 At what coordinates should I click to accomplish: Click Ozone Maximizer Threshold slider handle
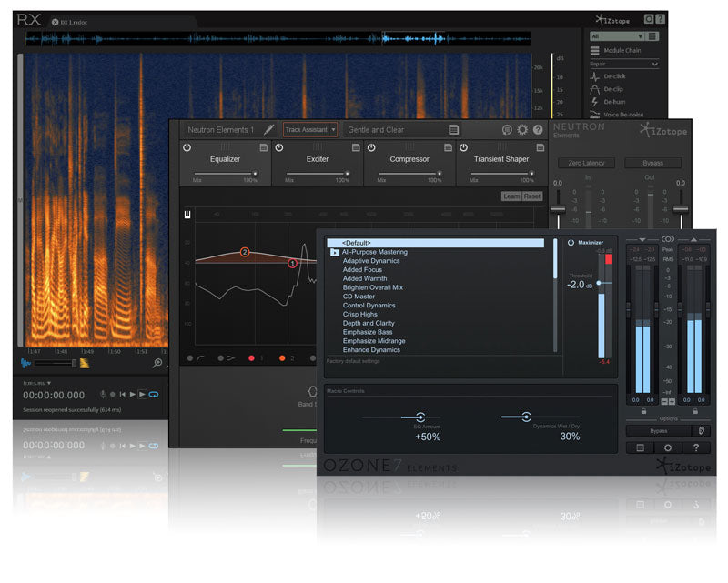600,283
